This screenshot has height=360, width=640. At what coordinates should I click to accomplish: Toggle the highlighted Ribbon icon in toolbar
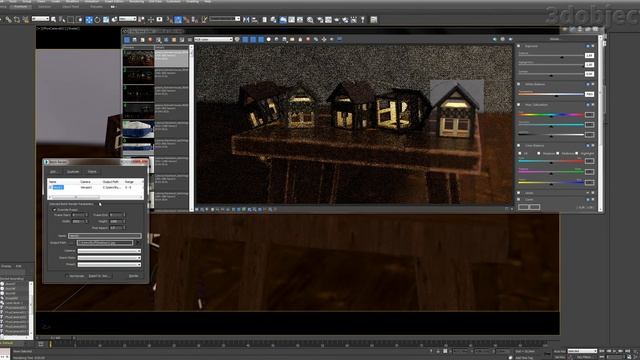(282, 19)
